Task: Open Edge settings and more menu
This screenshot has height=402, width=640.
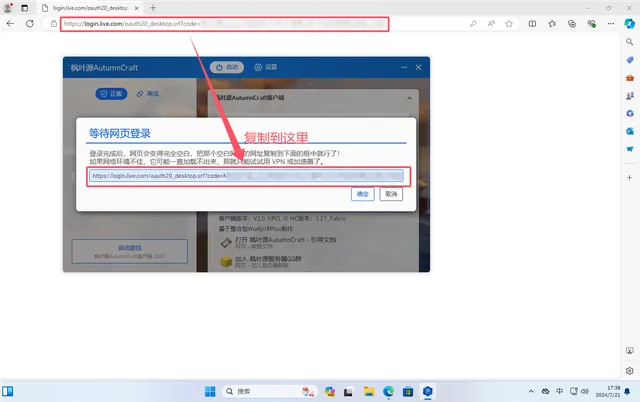Action: (611, 24)
